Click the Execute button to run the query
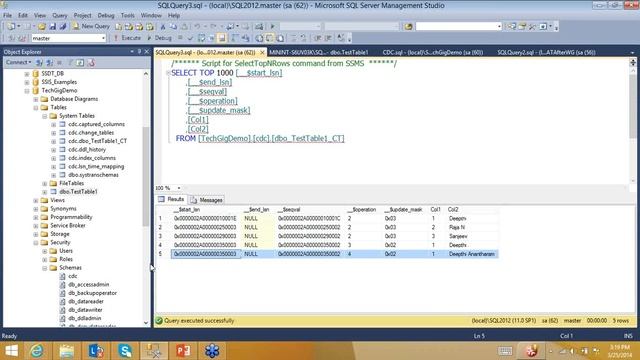 (127, 38)
